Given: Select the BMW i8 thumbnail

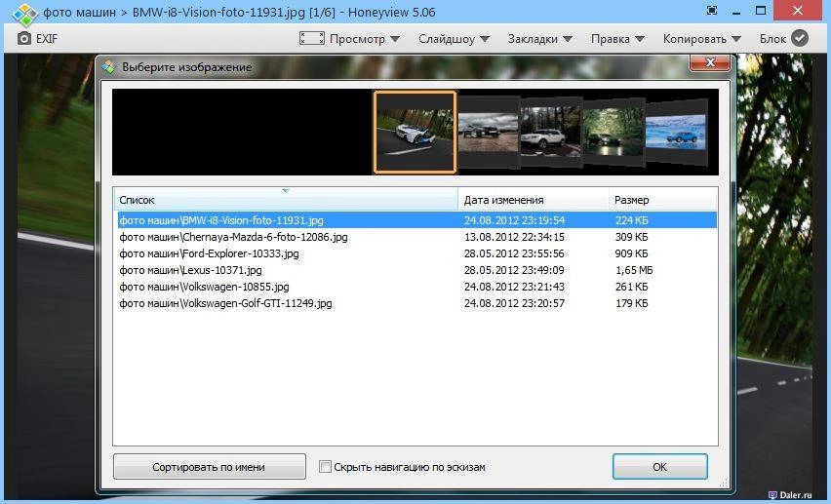Looking at the screenshot, I should pyautogui.click(x=415, y=132).
